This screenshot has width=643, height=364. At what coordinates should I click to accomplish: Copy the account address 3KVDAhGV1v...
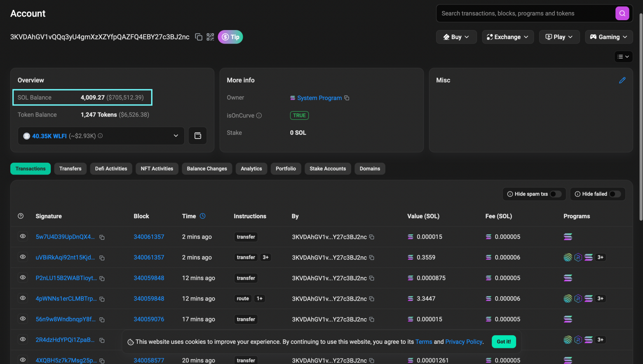pyautogui.click(x=198, y=37)
